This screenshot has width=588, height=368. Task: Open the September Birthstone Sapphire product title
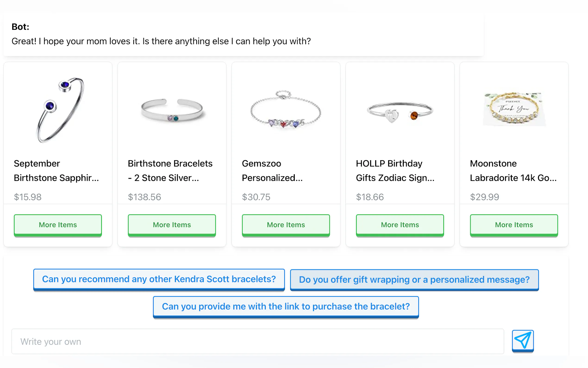[56, 171]
